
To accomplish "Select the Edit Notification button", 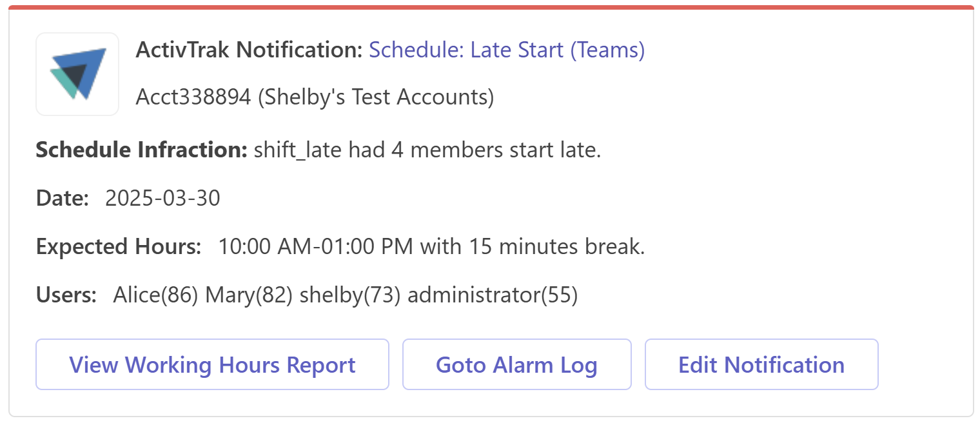I will pyautogui.click(x=761, y=365).
